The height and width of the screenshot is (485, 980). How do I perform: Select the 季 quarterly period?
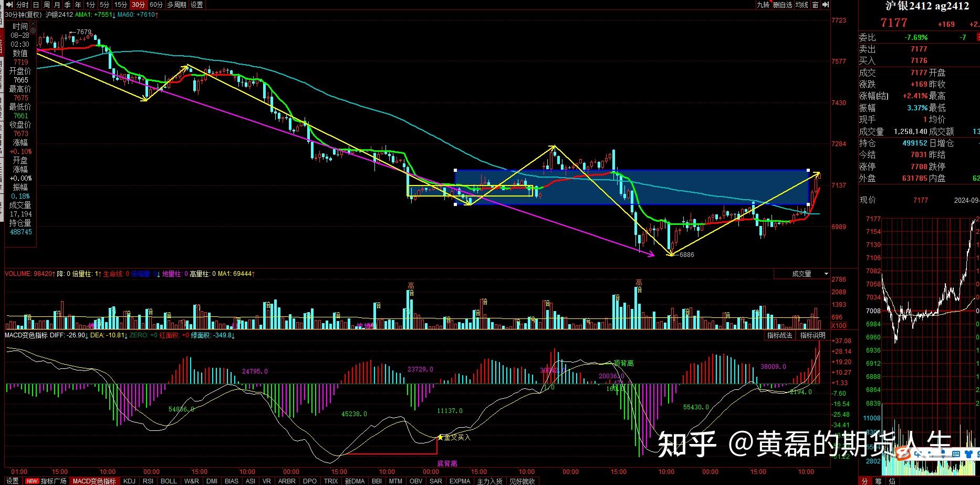coord(68,5)
